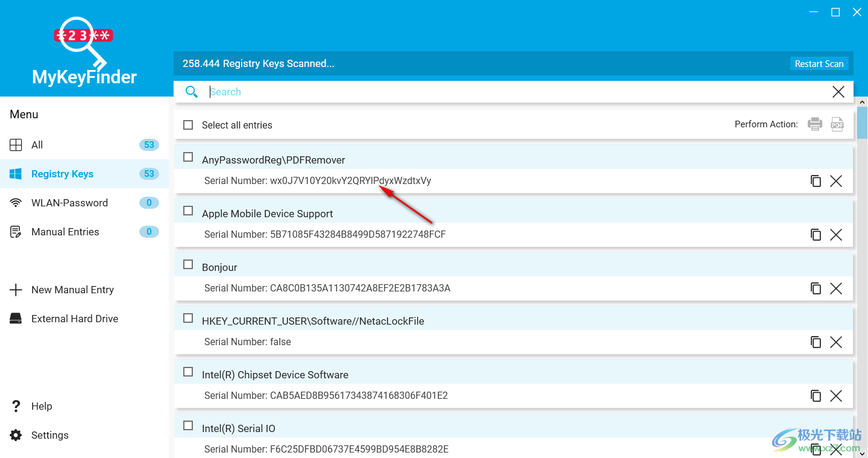This screenshot has width=868, height=458.
Task: Copy the AnyPasswordReg\PDFRemover serial number
Action: 816,181
